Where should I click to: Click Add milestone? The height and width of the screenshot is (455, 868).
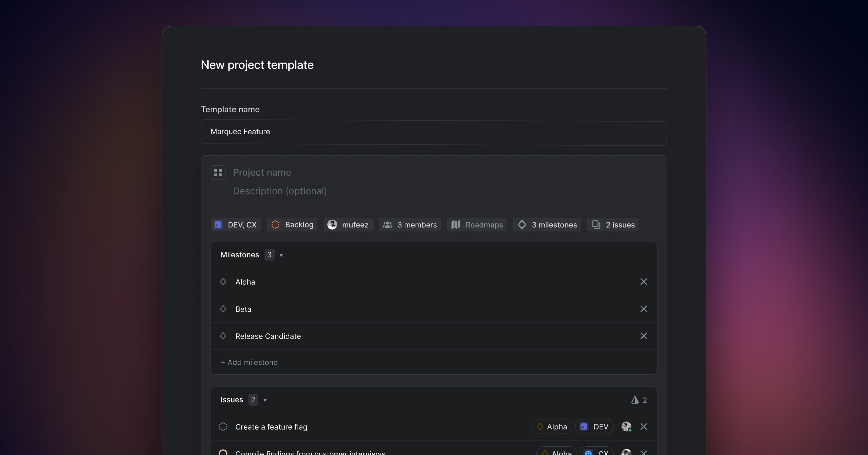(249, 362)
